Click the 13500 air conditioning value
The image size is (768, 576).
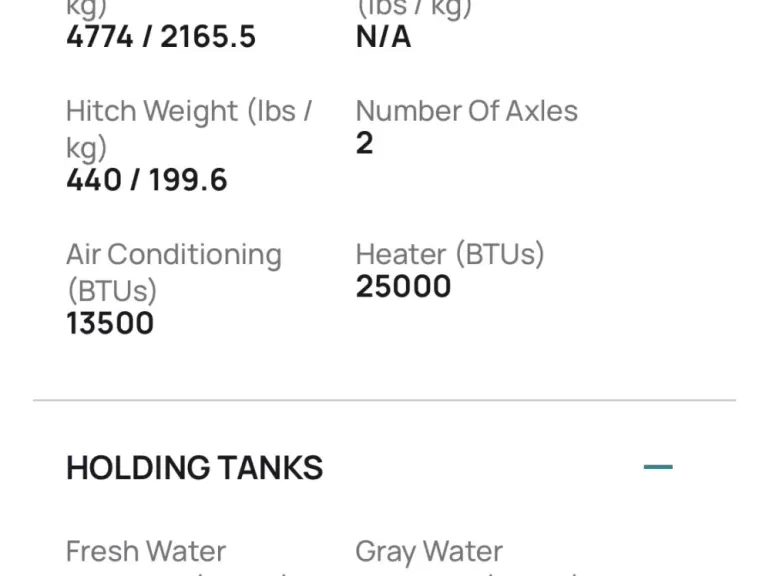pos(110,323)
